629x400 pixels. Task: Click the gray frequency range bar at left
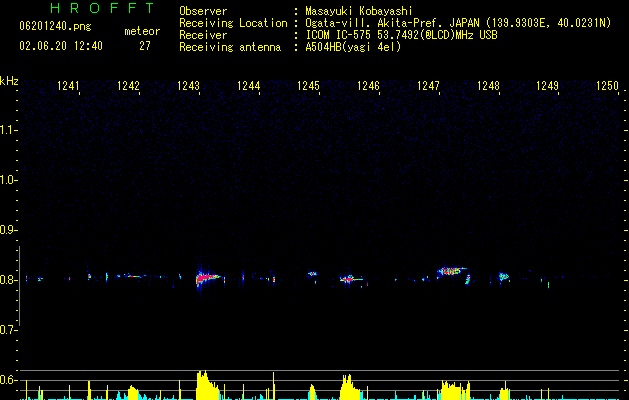tap(19, 286)
